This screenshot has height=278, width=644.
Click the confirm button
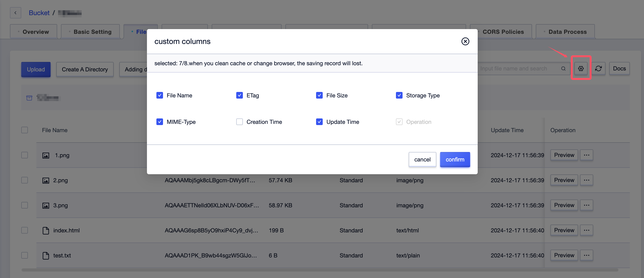(x=455, y=160)
